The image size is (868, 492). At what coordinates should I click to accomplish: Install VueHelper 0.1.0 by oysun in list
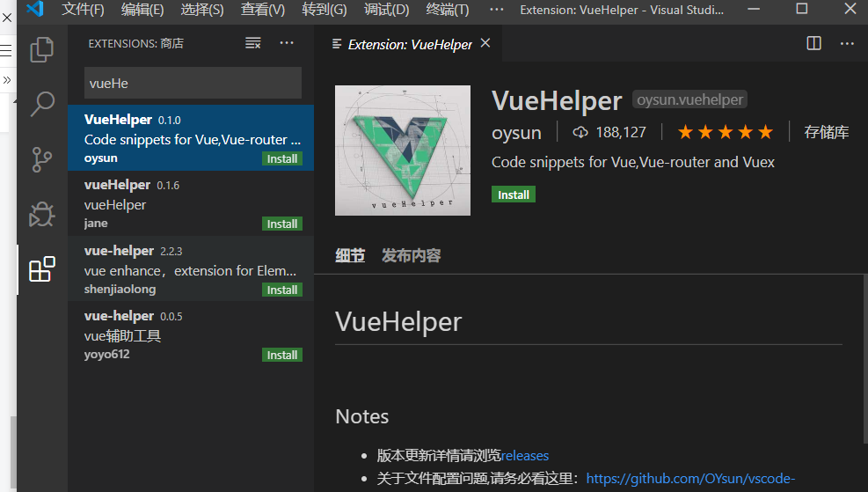point(281,159)
